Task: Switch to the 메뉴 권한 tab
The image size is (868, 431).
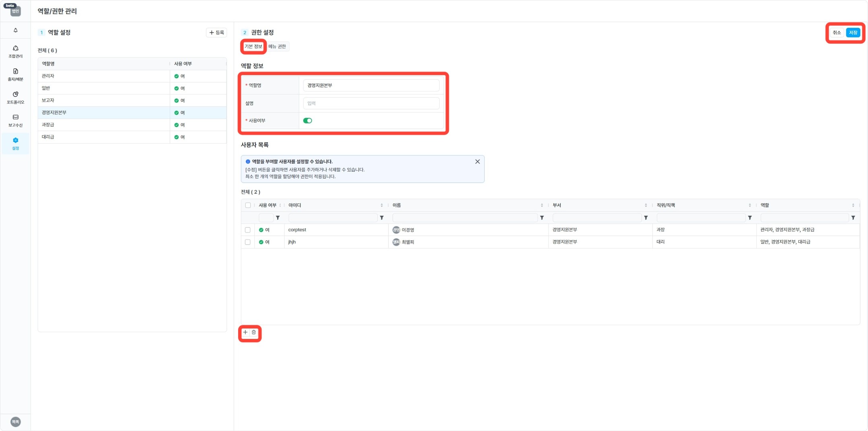Action: tap(277, 47)
